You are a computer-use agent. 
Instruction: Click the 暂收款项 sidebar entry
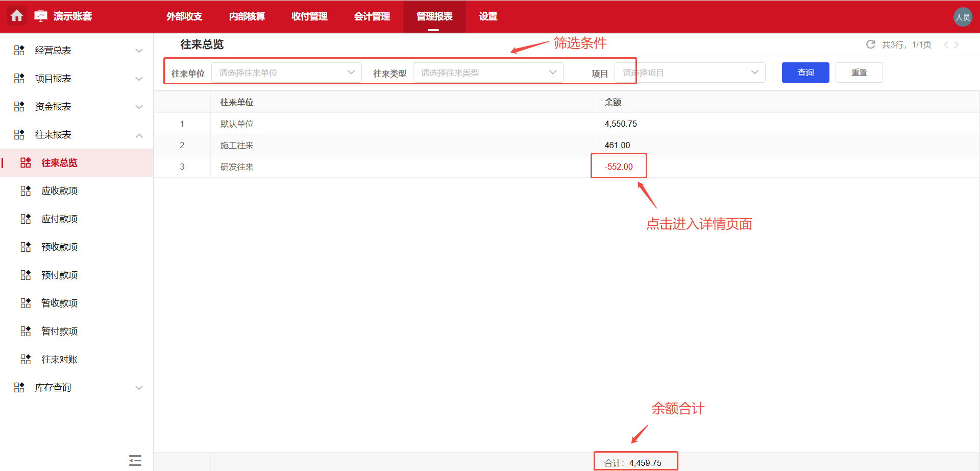59,302
